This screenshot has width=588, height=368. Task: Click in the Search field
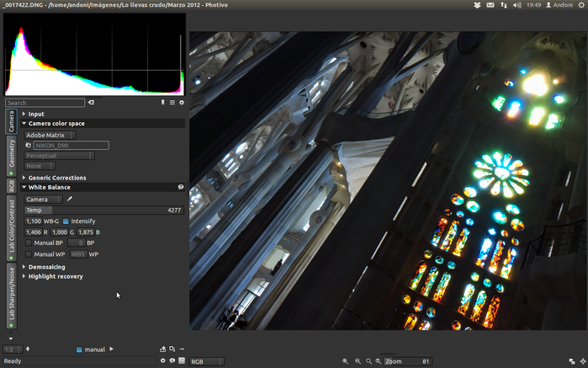45,103
